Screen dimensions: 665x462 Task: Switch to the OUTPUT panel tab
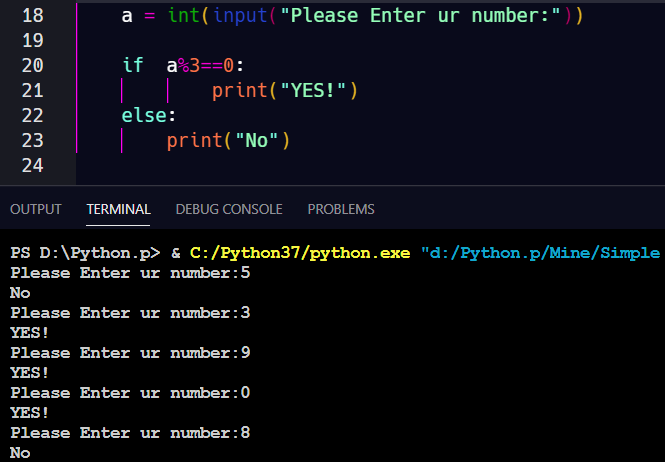coord(35,209)
